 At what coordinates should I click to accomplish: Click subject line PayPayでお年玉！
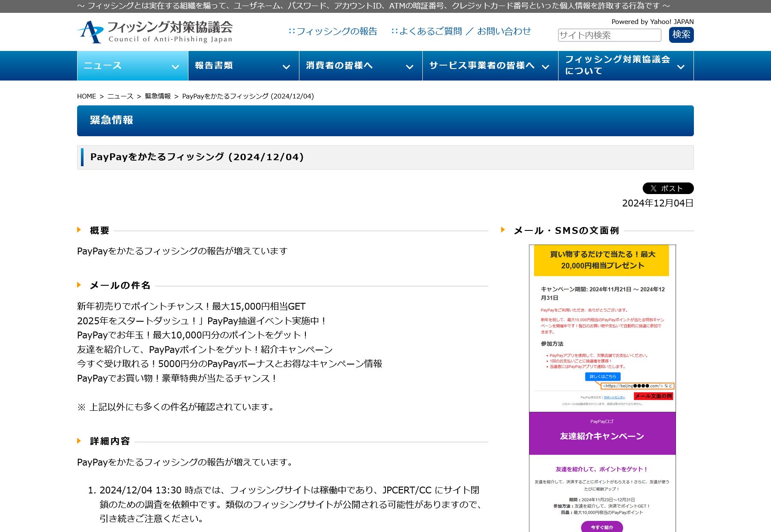(193, 335)
